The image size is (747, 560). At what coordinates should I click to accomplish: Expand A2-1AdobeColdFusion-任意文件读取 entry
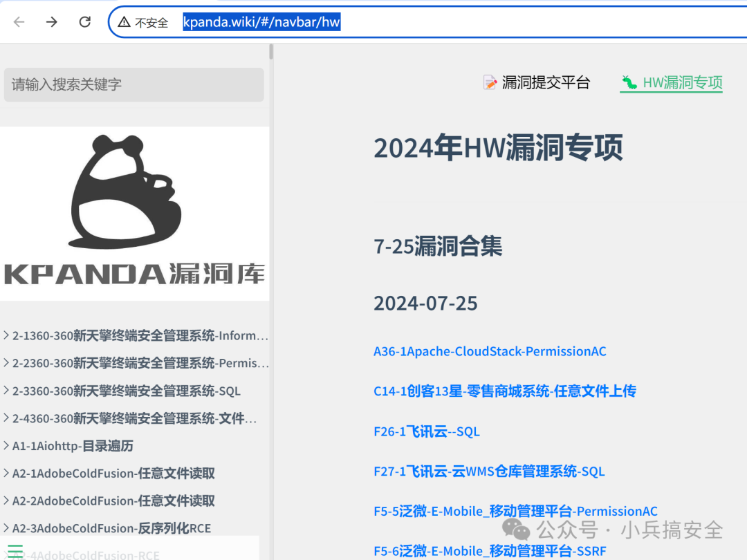click(109, 474)
